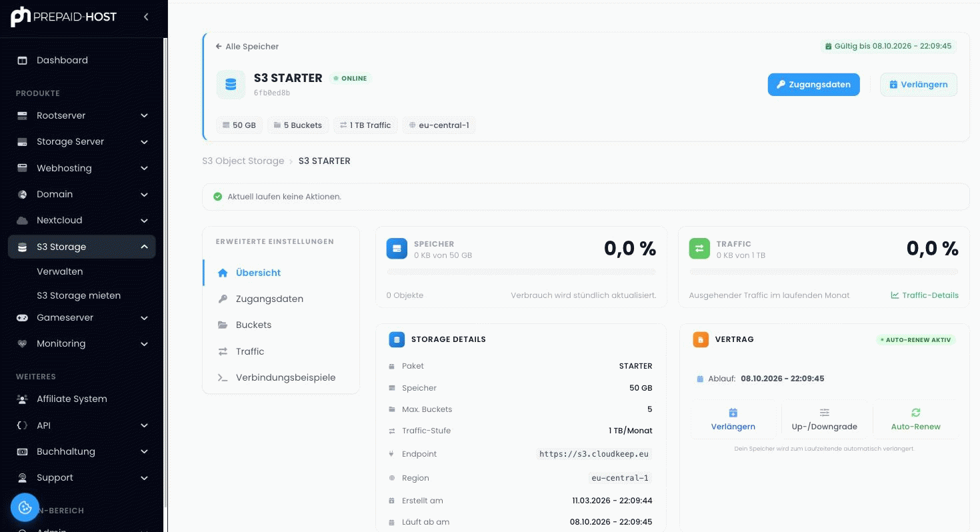This screenshot has height=532, width=980.
Task: Click the blue Speicher card icon
Action: [397, 249]
